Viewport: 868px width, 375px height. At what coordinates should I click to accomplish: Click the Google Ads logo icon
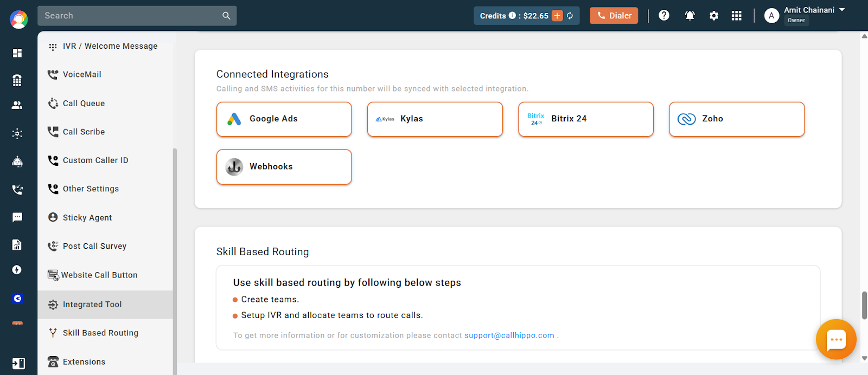coord(234,119)
